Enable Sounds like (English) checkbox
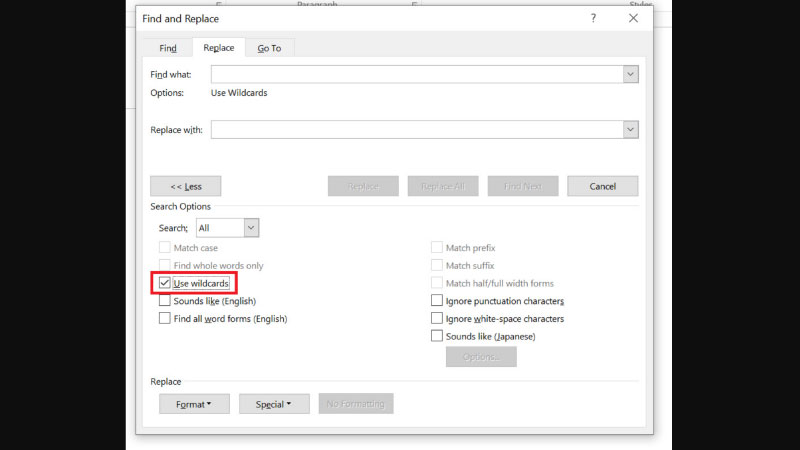The width and height of the screenshot is (800, 450). 165,301
